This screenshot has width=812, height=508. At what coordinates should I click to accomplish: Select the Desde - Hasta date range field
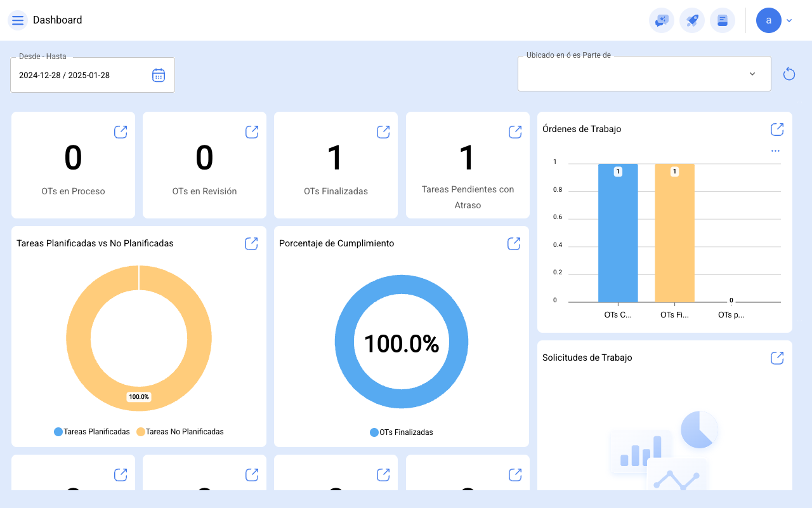(x=93, y=75)
